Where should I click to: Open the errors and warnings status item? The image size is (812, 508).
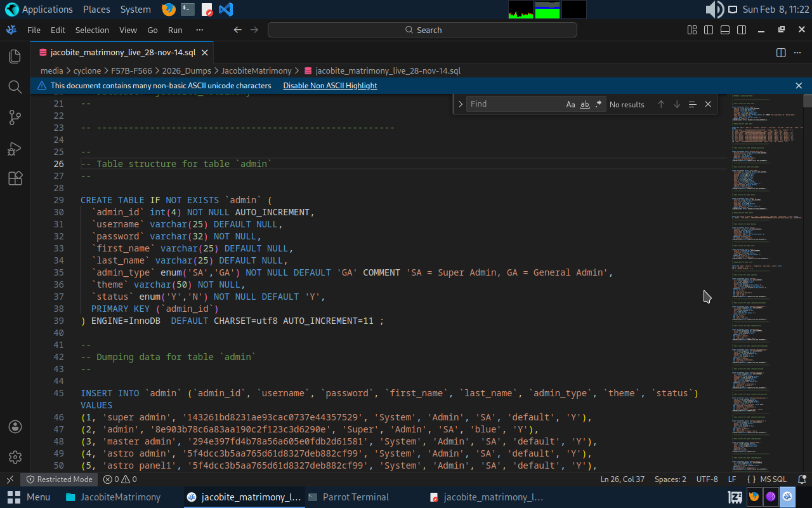120,479
